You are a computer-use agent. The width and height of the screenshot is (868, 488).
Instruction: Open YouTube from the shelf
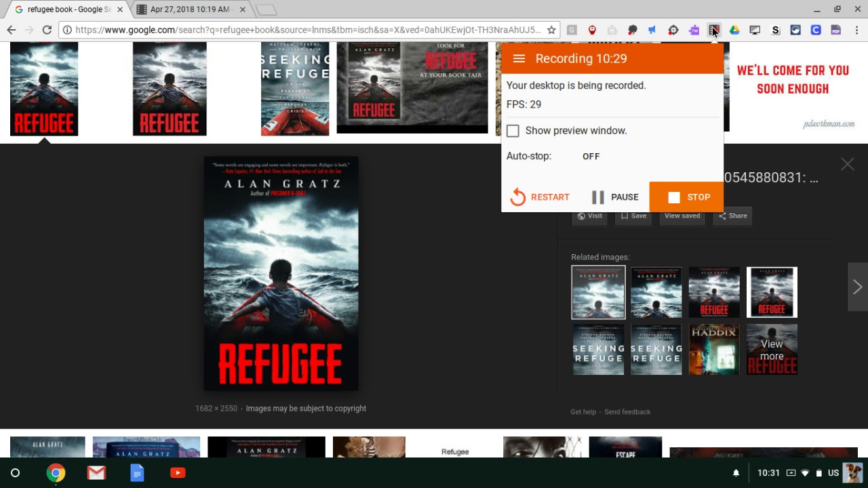(178, 473)
